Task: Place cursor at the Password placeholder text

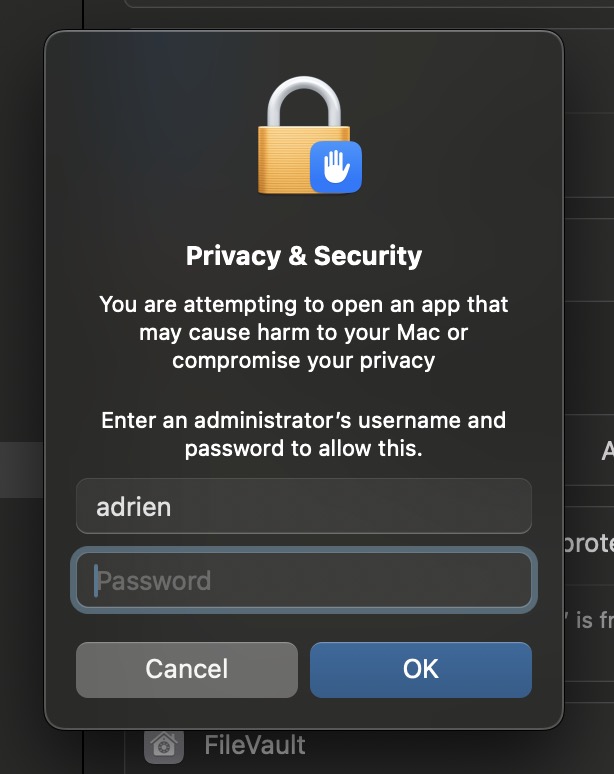Action: (x=154, y=581)
